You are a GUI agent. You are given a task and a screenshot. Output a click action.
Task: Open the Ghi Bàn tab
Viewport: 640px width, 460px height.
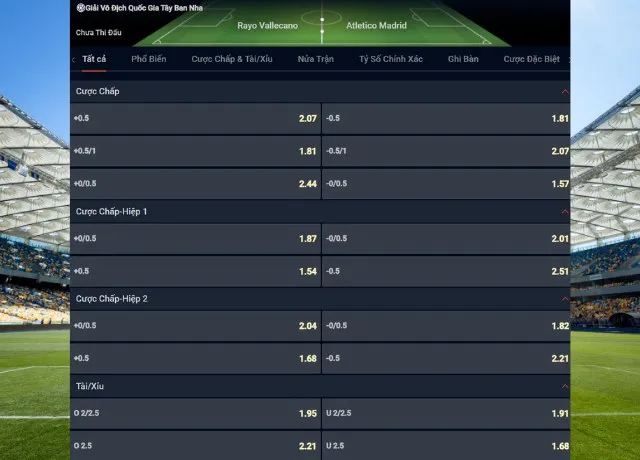tap(463, 60)
